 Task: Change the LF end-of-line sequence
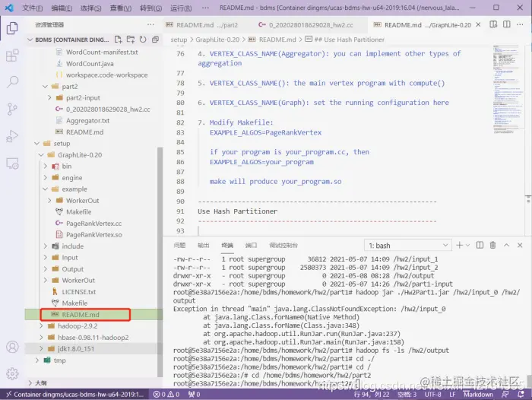[452, 394]
